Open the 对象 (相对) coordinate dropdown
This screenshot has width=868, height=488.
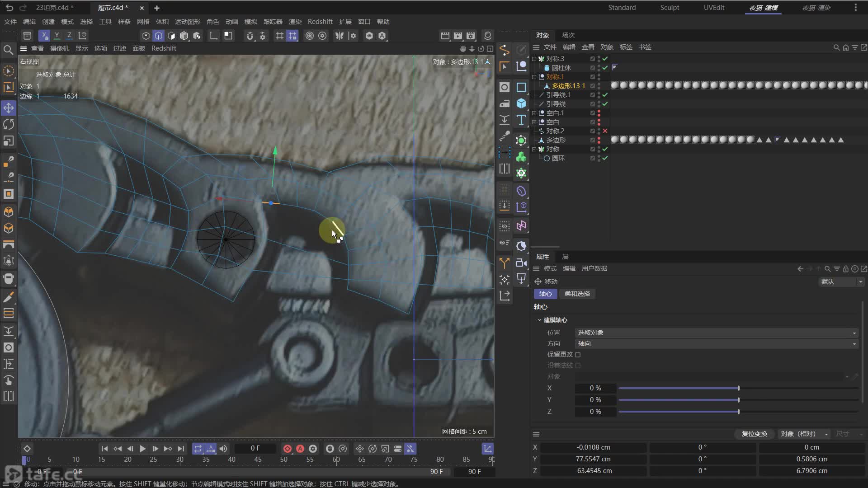804,434
